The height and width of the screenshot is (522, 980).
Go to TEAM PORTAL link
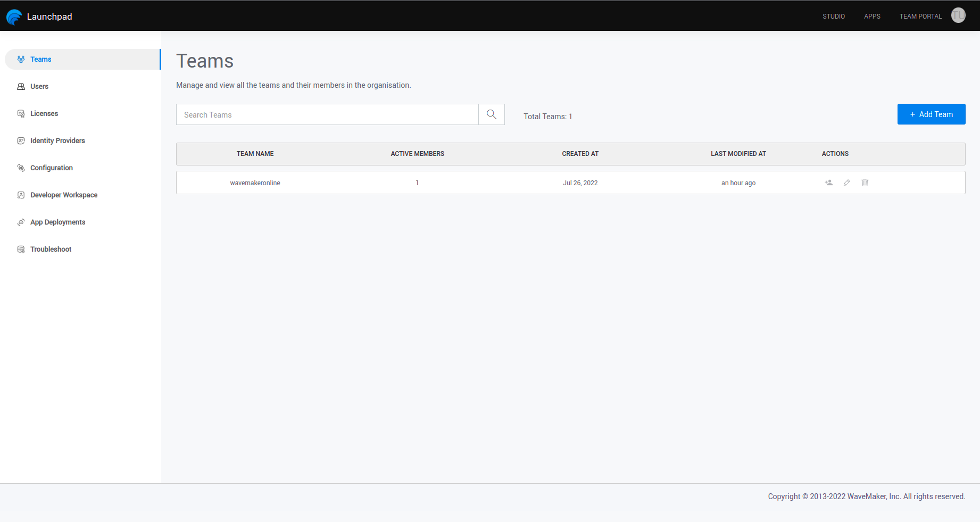920,16
